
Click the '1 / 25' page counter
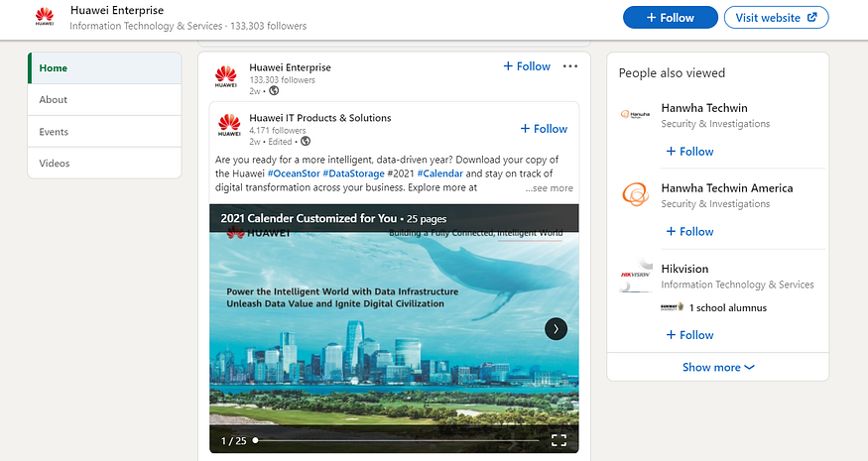233,441
